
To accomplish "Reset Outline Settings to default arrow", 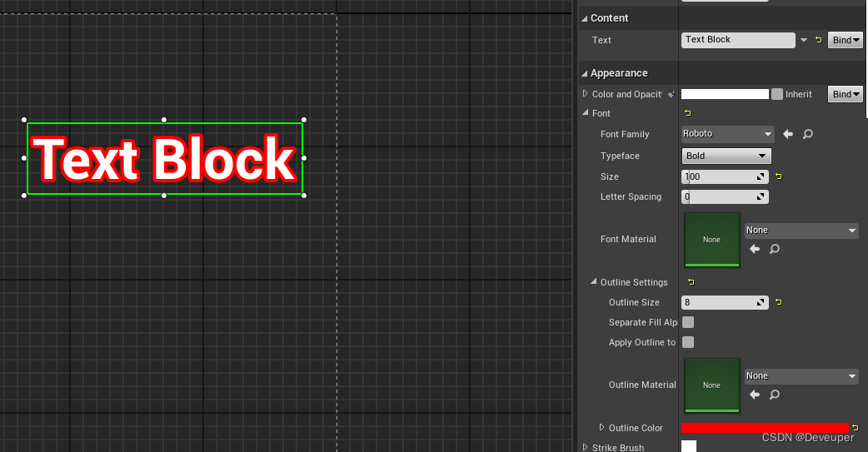I will click(691, 282).
